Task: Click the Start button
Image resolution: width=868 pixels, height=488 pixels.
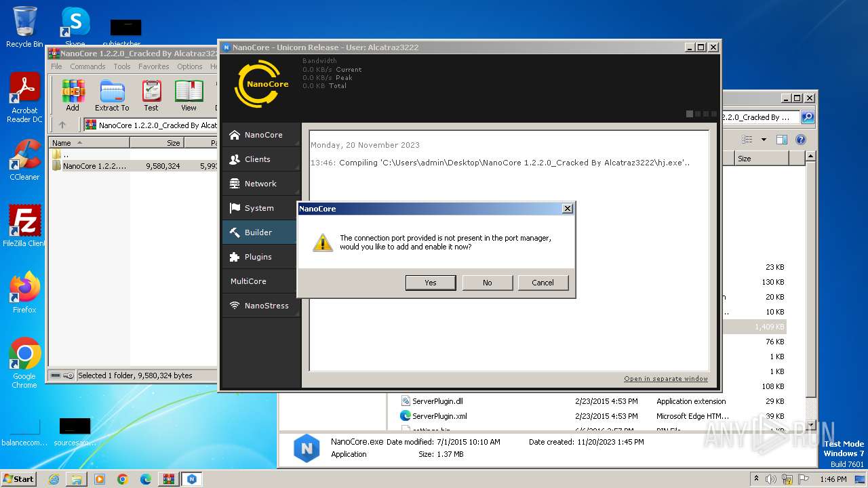Action: [18, 479]
